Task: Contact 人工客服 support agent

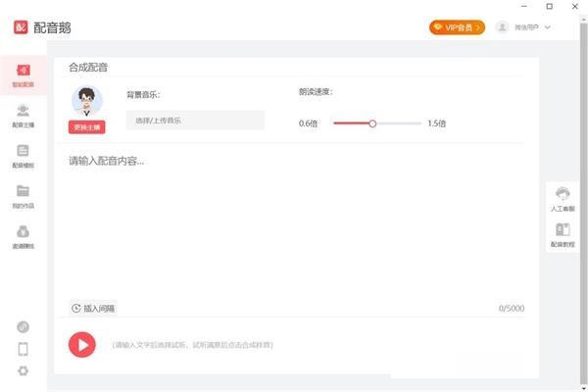Action: [x=563, y=199]
